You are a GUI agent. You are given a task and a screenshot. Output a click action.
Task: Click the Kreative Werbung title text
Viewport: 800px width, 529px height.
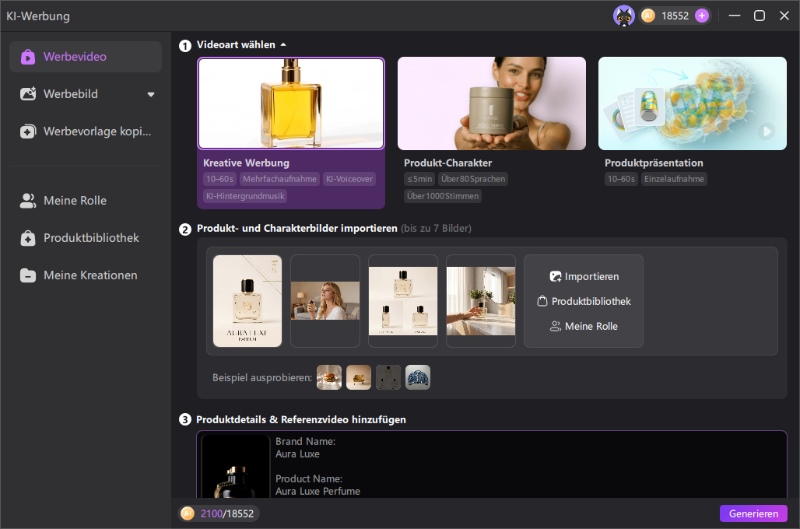246,163
